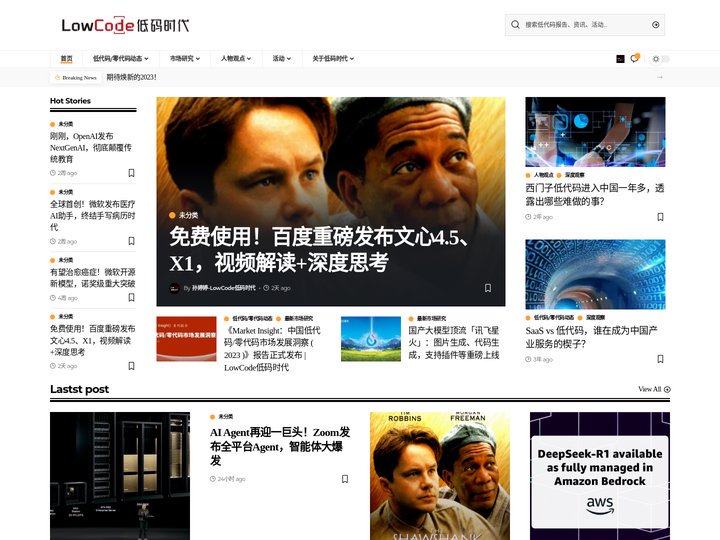Open AI Agent再迎一巨头 Zoom article

click(280, 446)
